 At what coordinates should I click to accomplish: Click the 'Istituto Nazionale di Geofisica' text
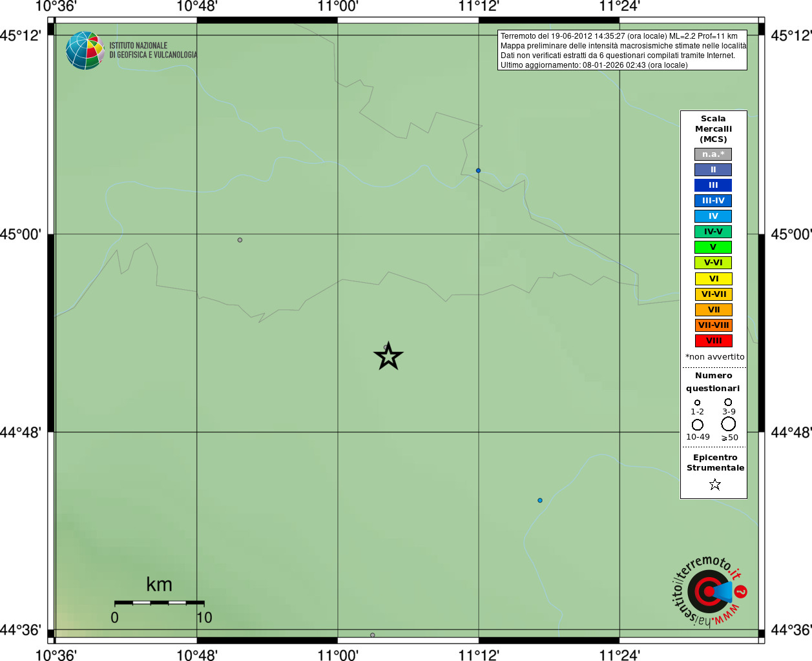tap(153, 50)
